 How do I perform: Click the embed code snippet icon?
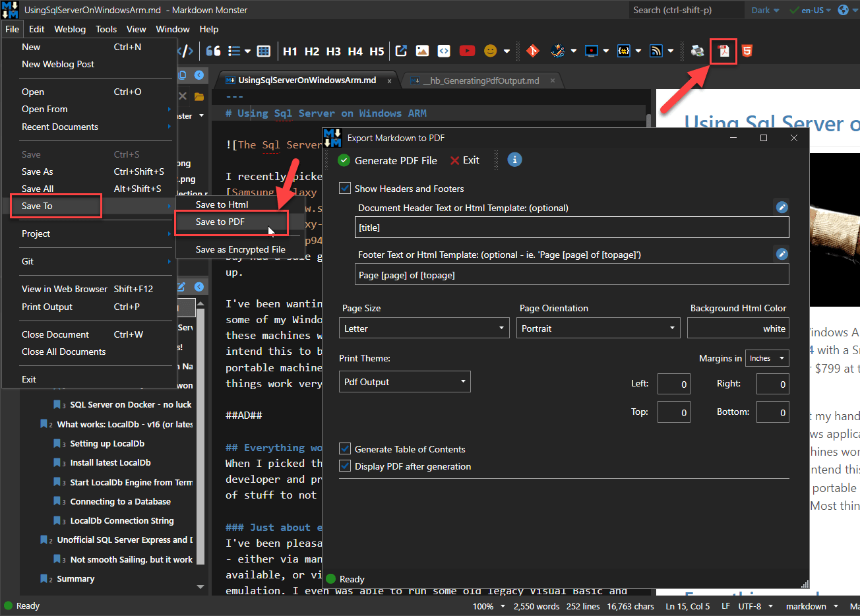click(x=444, y=51)
